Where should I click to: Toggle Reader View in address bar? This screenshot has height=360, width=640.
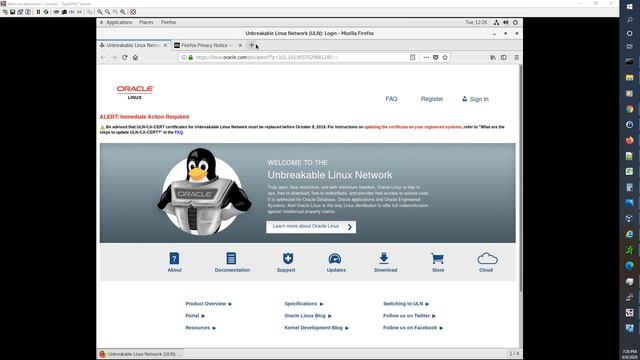413,58
